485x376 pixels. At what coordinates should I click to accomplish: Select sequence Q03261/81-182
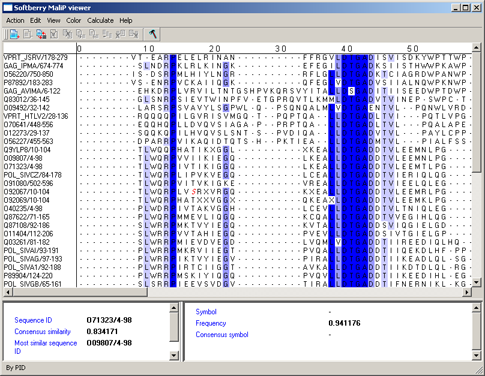click(x=27, y=242)
